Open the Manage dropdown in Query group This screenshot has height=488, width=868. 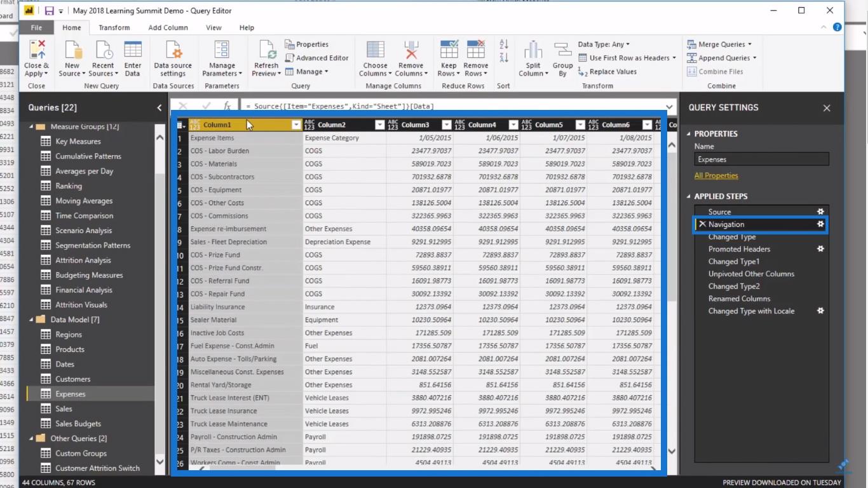tap(307, 72)
